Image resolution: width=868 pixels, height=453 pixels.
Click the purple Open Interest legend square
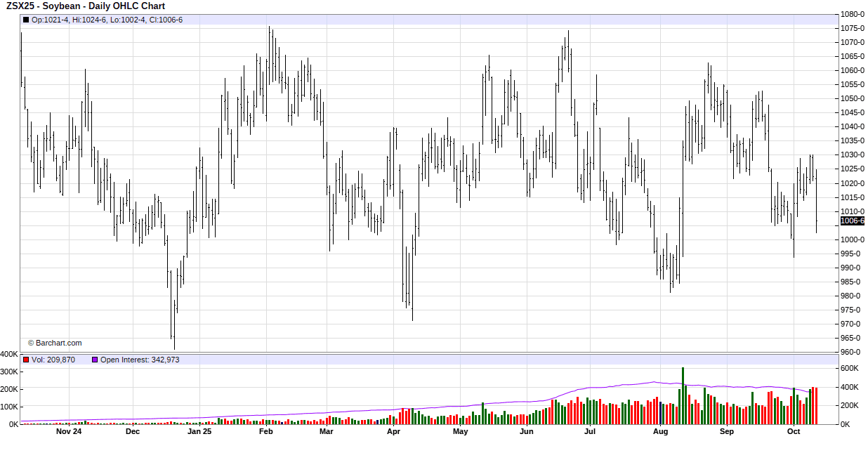point(95,360)
